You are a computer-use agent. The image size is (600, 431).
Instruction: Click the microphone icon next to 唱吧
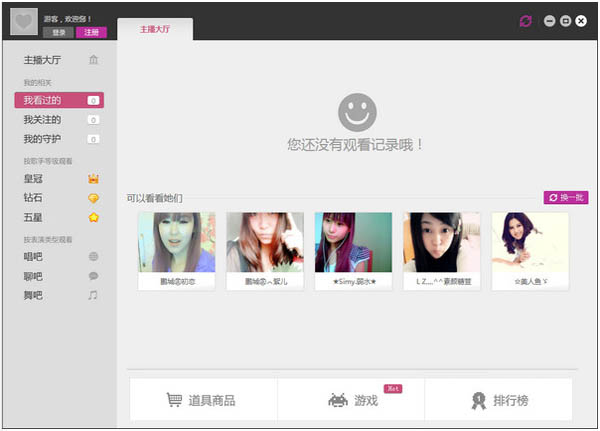93,256
